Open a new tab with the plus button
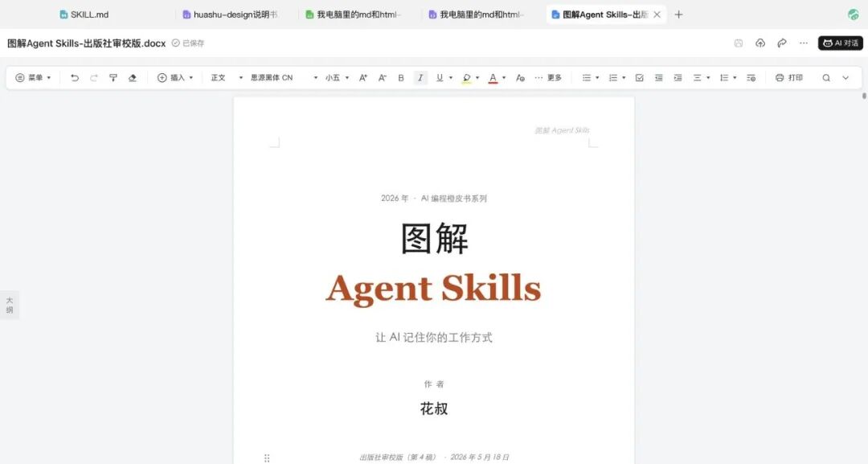Viewport: 868px width, 464px height. coord(678,15)
